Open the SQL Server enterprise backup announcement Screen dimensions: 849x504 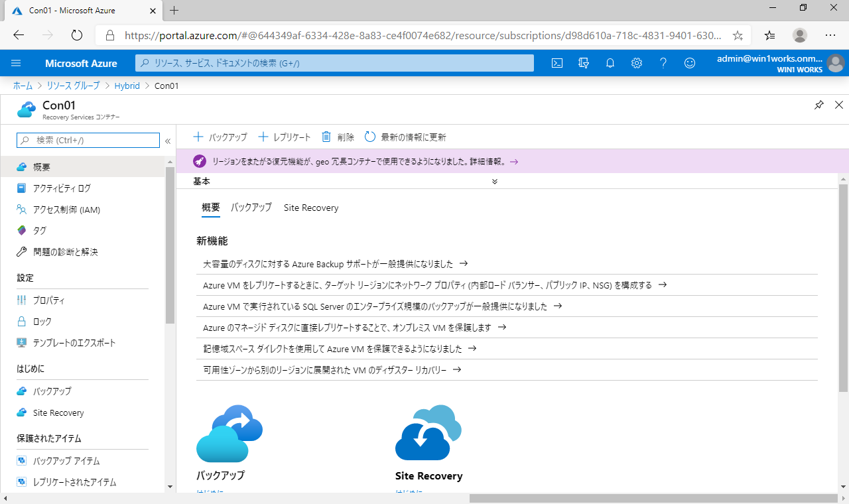383,306
